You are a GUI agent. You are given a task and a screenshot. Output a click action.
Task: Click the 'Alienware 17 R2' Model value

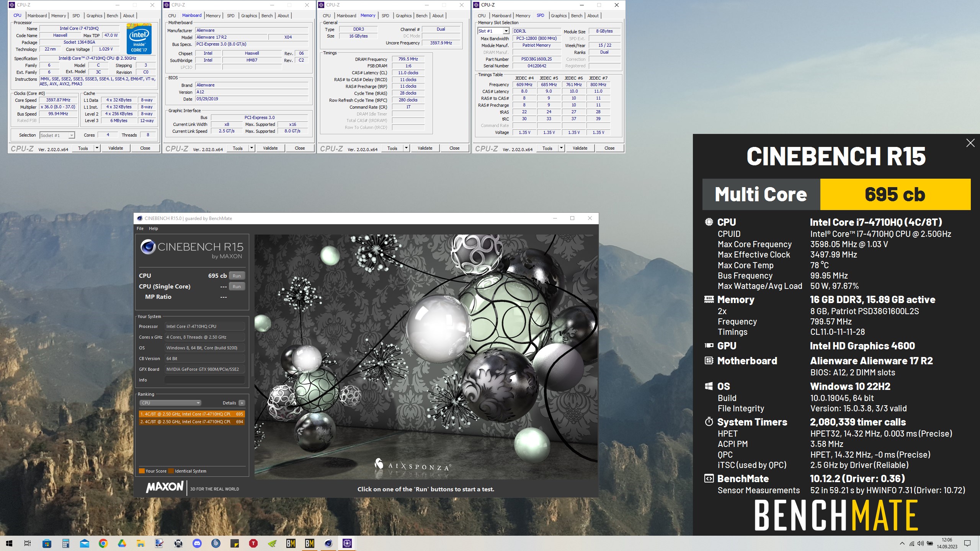tap(231, 37)
